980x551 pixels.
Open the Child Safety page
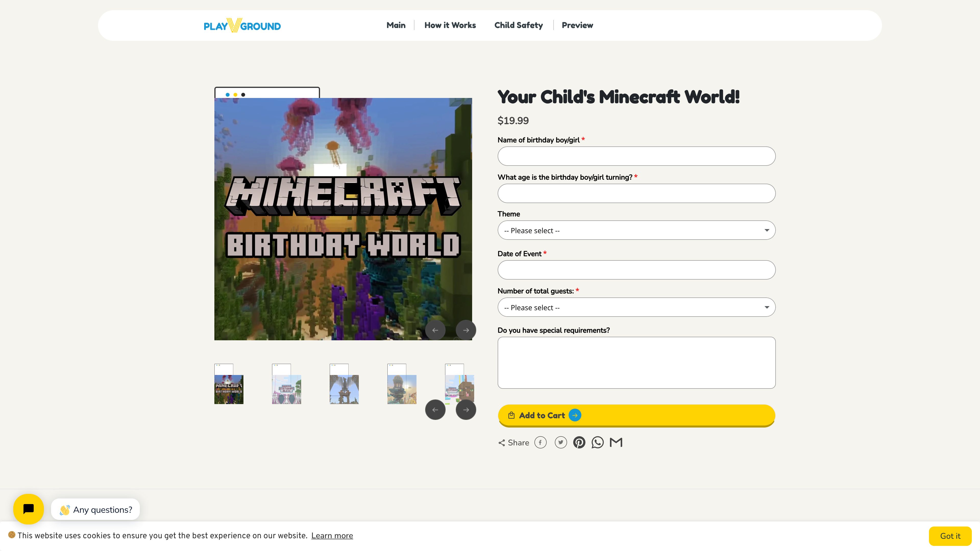click(518, 25)
